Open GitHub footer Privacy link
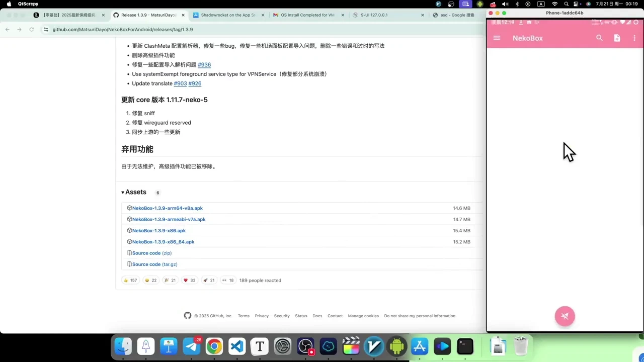Screen dimensions: 644x362 coord(262,316)
